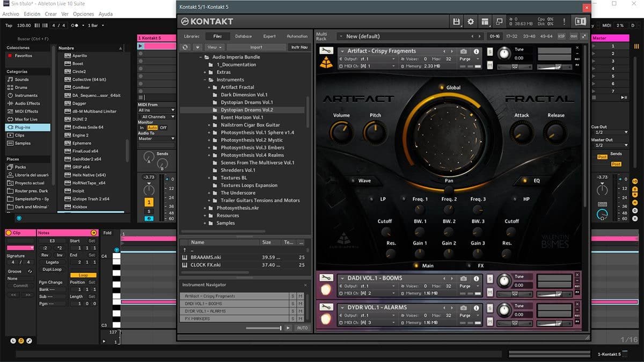Expand the Extras folder in file tree

[x=205, y=72]
